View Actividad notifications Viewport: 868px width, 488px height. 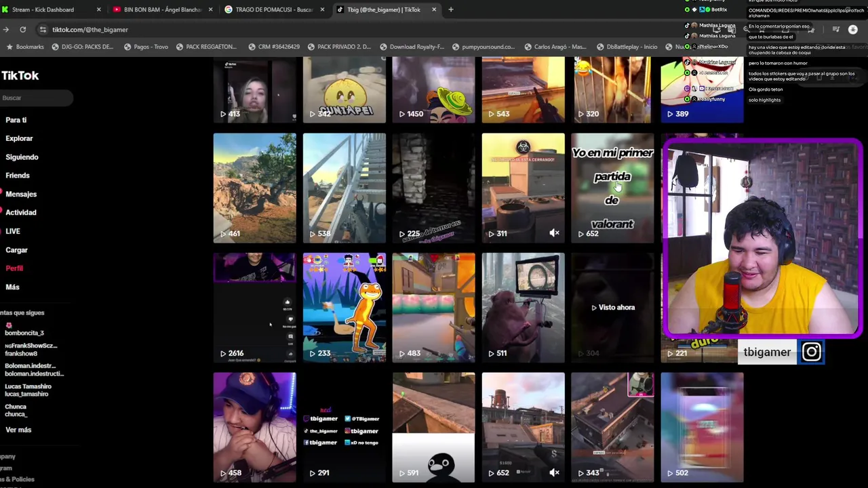pyautogui.click(x=21, y=212)
